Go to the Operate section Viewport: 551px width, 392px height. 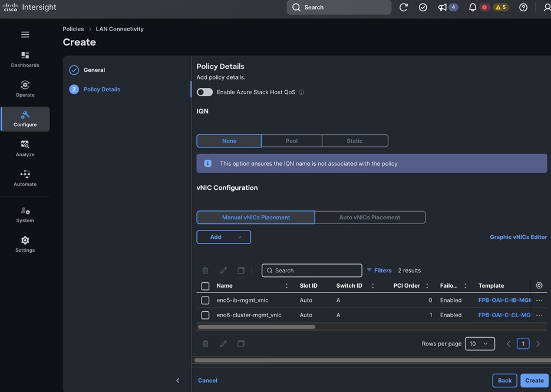(25, 89)
